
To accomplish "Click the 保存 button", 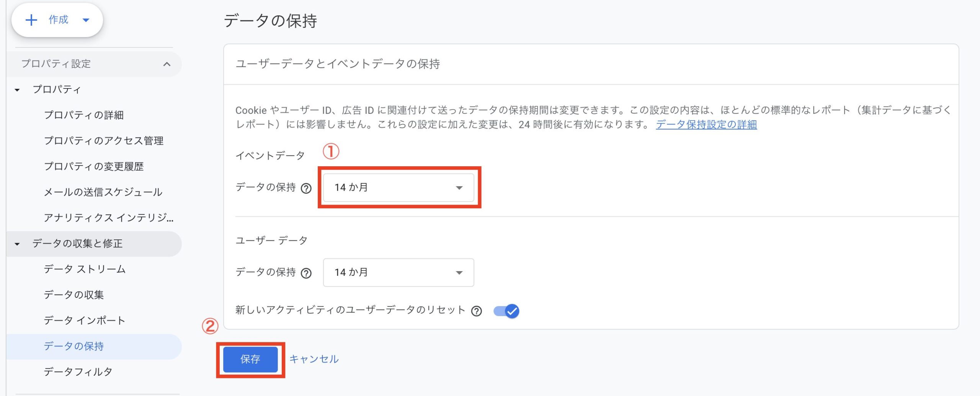I will 250,359.
